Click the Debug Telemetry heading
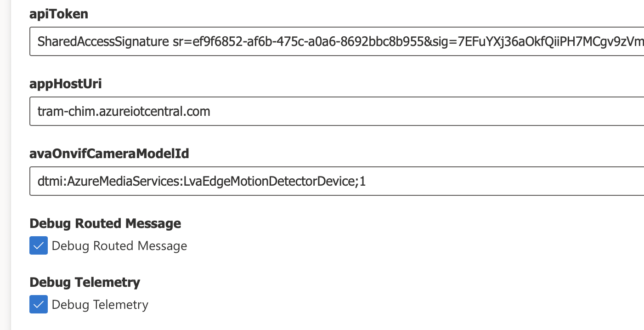The image size is (644, 330). (85, 282)
